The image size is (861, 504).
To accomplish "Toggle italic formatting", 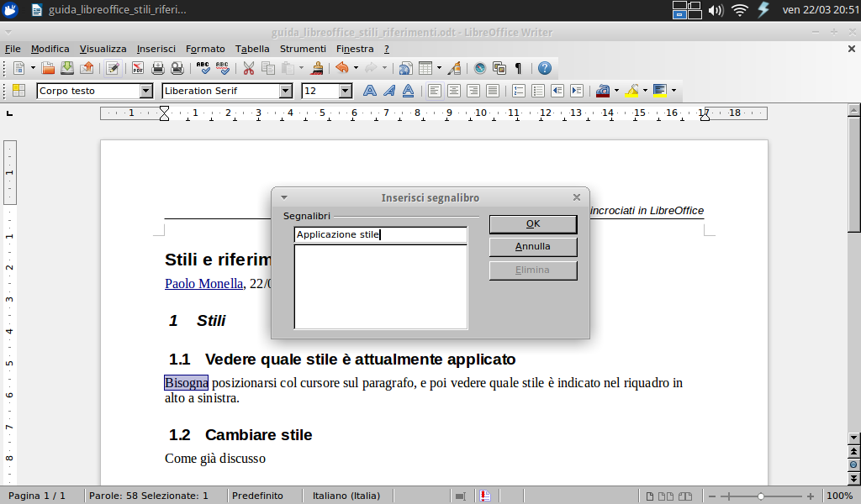I will pos(388,91).
